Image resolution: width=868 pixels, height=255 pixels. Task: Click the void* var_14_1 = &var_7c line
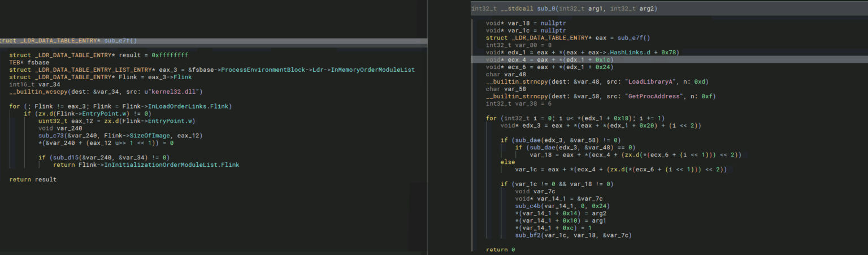[x=559, y=199]
